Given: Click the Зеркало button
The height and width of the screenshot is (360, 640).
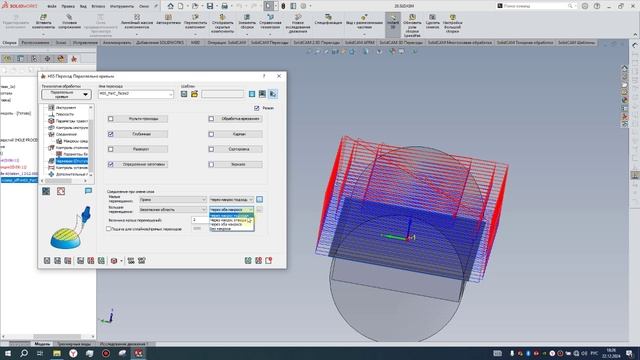Looking at the screenshot, I should pos(239,164).
